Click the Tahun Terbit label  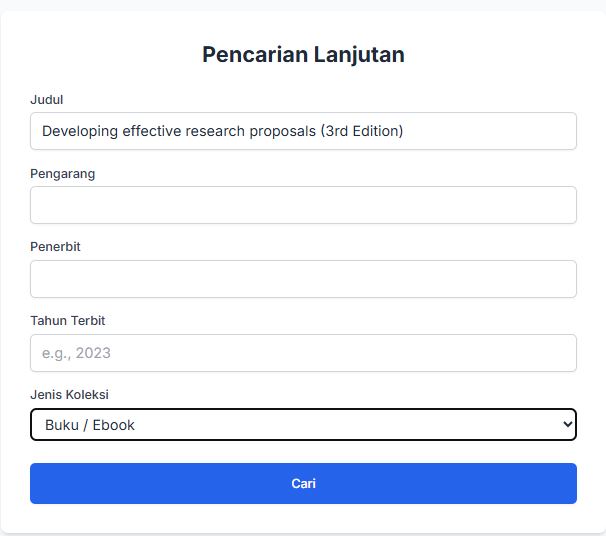[x=67, y=321]
